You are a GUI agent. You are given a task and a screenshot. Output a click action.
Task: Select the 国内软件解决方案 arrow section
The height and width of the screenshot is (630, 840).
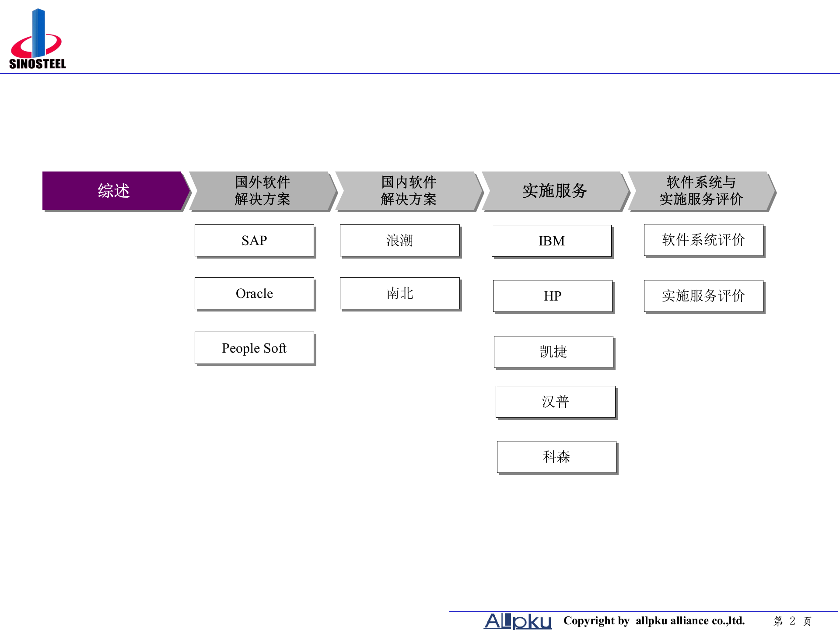pos(408,191)
